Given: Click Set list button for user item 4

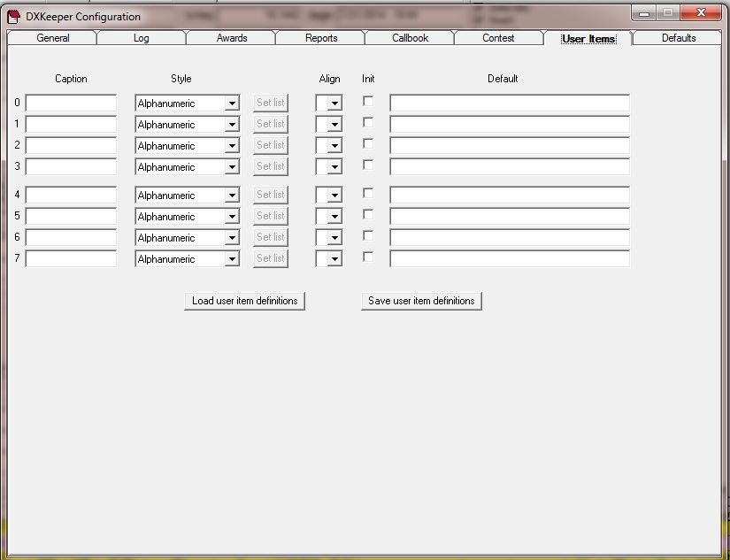Looking at the screenshot, I should tap(271, 195).
